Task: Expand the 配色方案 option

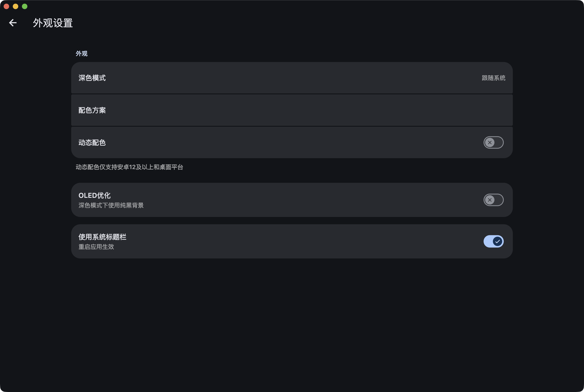Action: tap(292, 110)
